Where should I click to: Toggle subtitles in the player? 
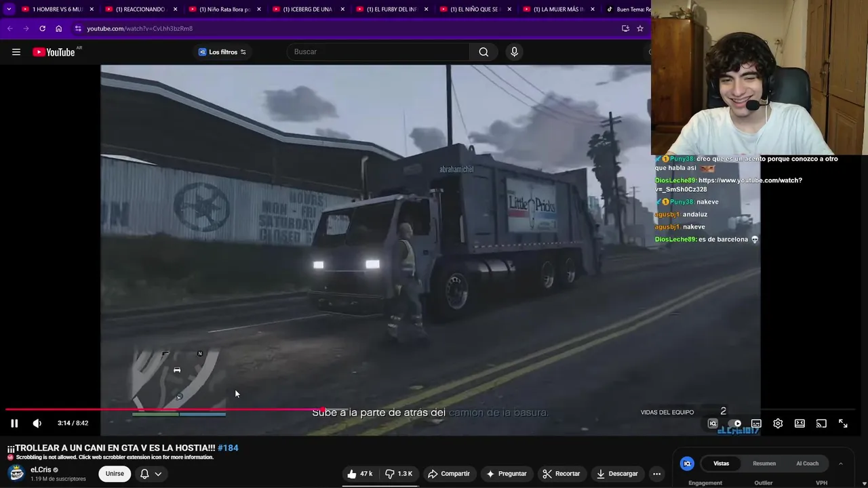(x=756, y=424)
